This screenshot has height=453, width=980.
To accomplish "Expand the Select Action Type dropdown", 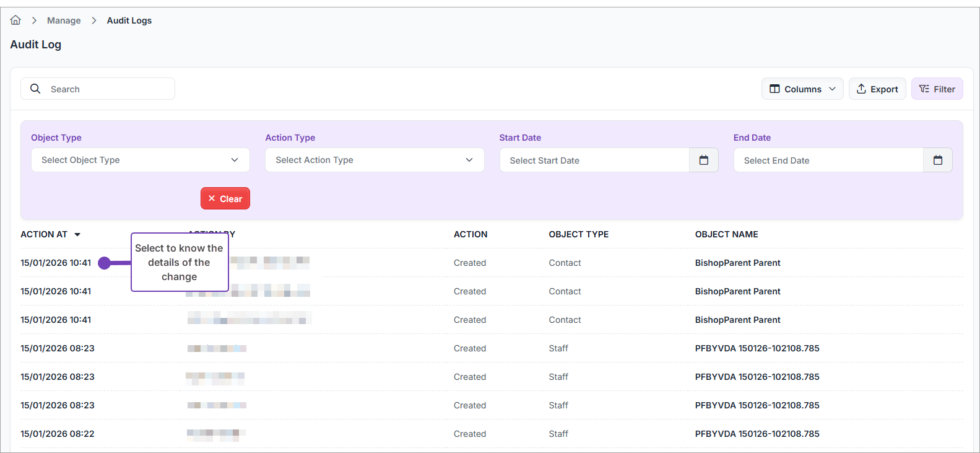I will pyautogui.click(x=374, y=160).
